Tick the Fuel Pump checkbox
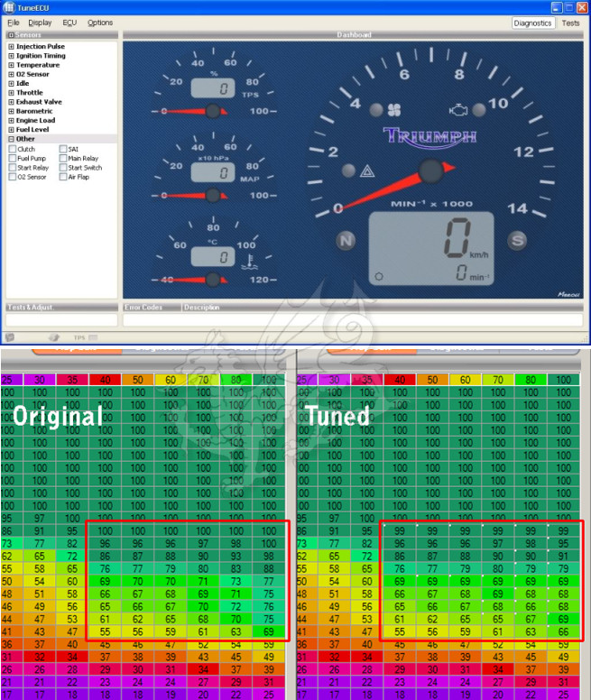Screen dimensions: 591x700 [12, 158]
